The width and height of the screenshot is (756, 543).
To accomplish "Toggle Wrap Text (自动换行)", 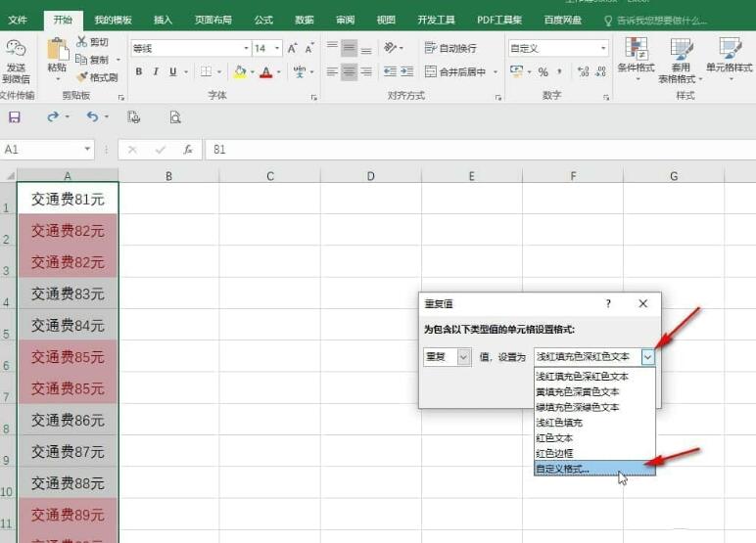I will (450, 48).
